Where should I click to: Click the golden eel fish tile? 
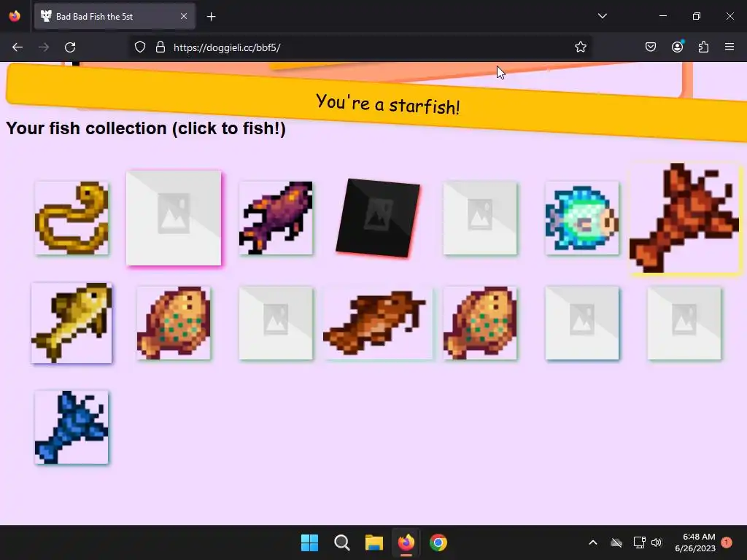(71, 218)
